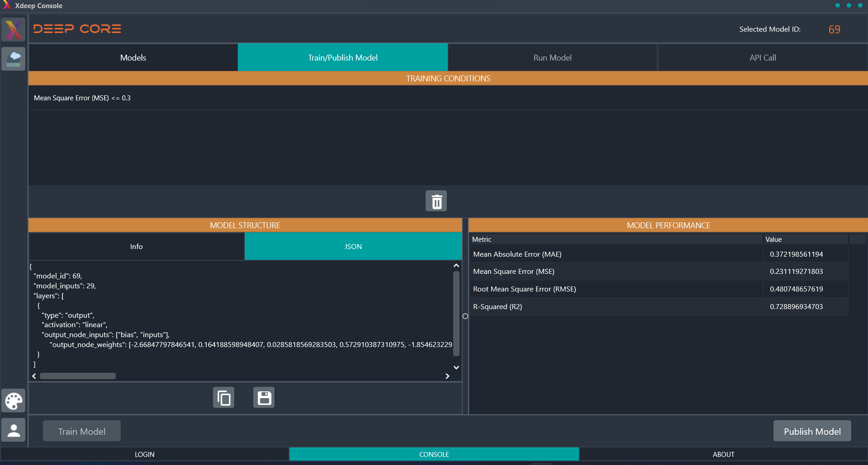Viewport: 868px width, 465px height.
Task: Click the MODEL PERFORMANCE header bar
Action: [668, 225]
